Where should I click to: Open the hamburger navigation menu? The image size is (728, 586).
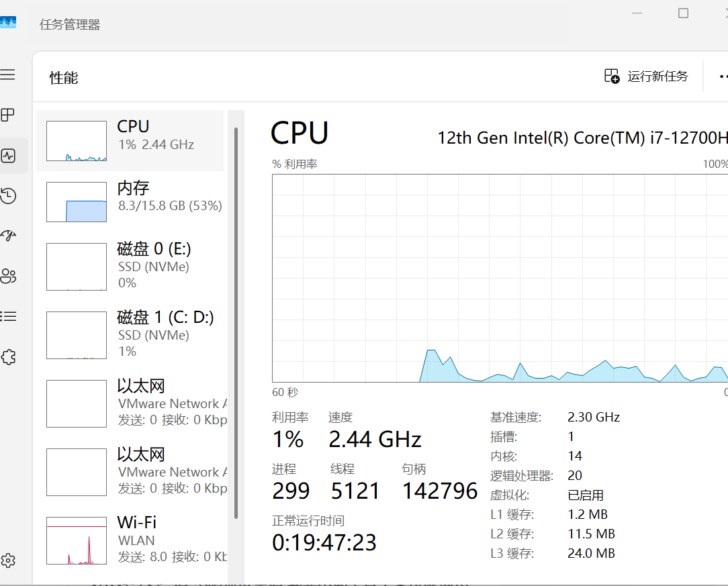(8, 75)
